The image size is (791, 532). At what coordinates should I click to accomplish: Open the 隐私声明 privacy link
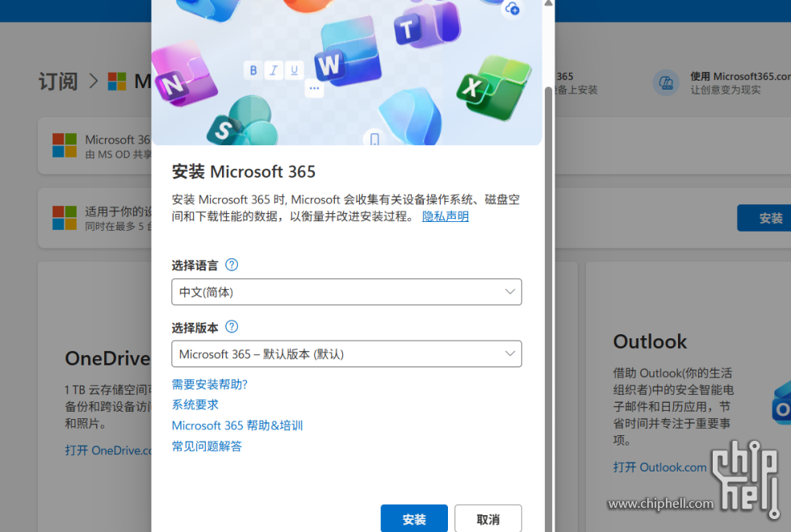coord(446,216)
